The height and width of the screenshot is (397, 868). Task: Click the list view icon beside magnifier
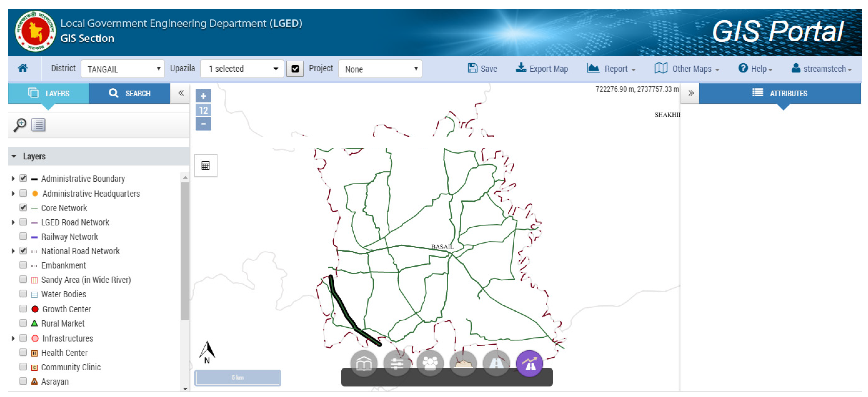[38, 125]
